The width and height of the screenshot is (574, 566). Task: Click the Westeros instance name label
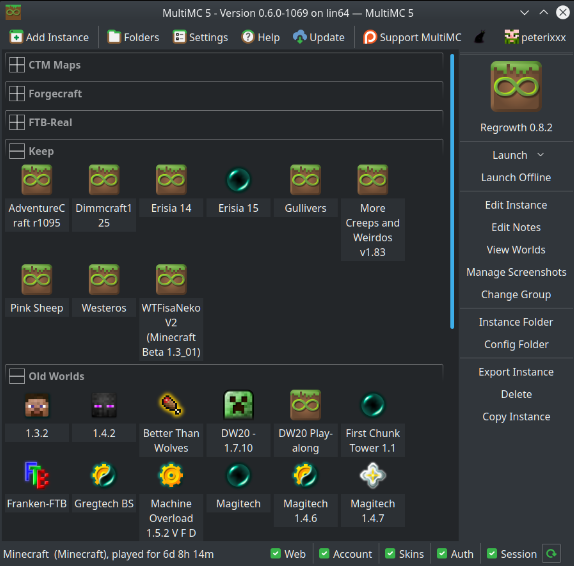pos(104,308)
